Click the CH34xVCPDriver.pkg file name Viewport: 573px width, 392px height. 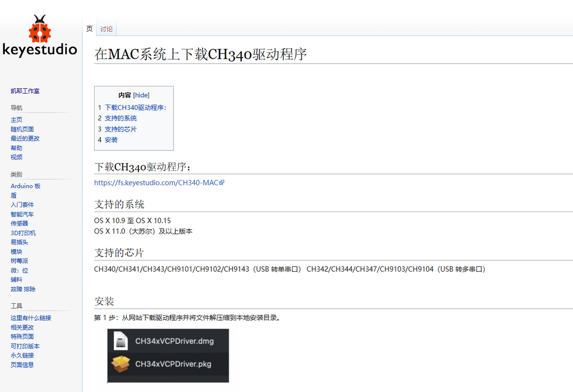(x=173, y=364)
